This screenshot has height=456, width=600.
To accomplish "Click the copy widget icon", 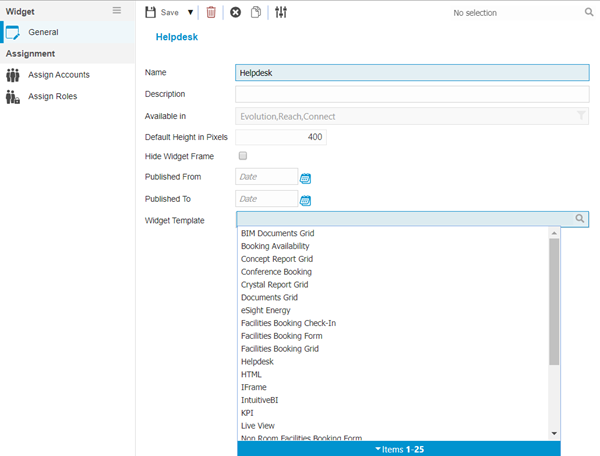I will click(257, 12).
